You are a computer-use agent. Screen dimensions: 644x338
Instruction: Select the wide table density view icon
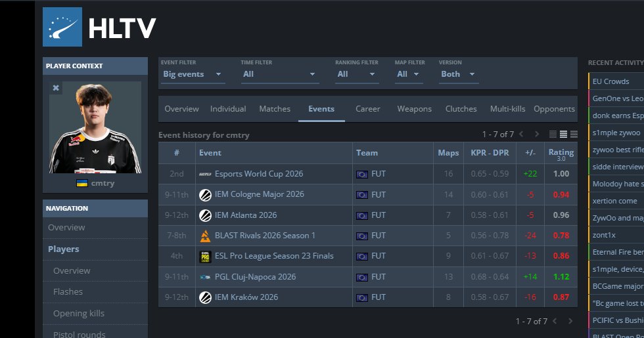pos(574,134)
